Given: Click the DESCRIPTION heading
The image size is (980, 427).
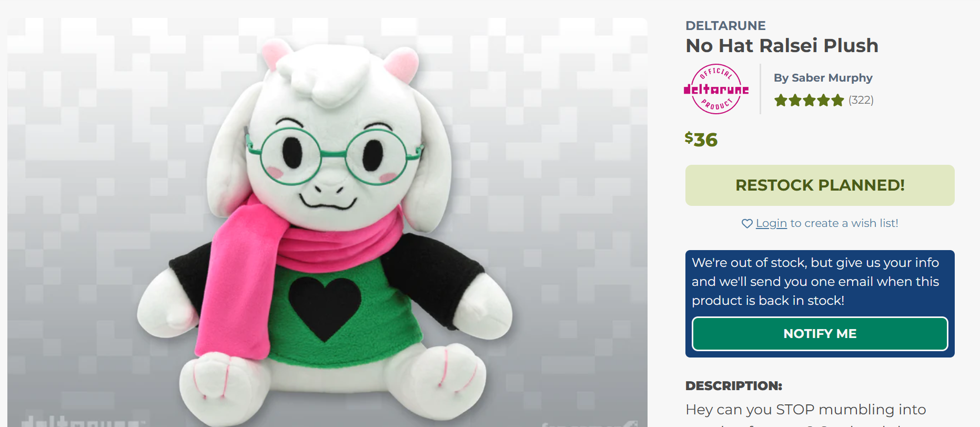Looking at the screenshot, I should tap(733, 386).
